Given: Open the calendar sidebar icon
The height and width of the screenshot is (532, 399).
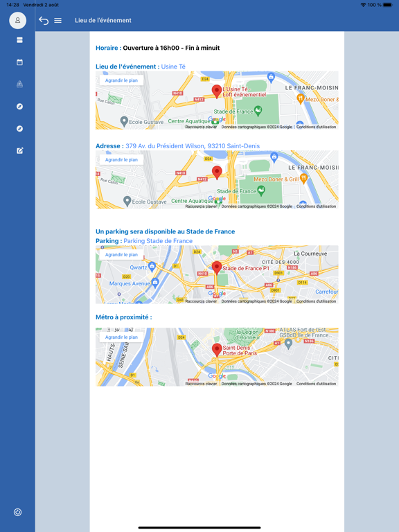Looking at the screenshot, I should (19, 62).
